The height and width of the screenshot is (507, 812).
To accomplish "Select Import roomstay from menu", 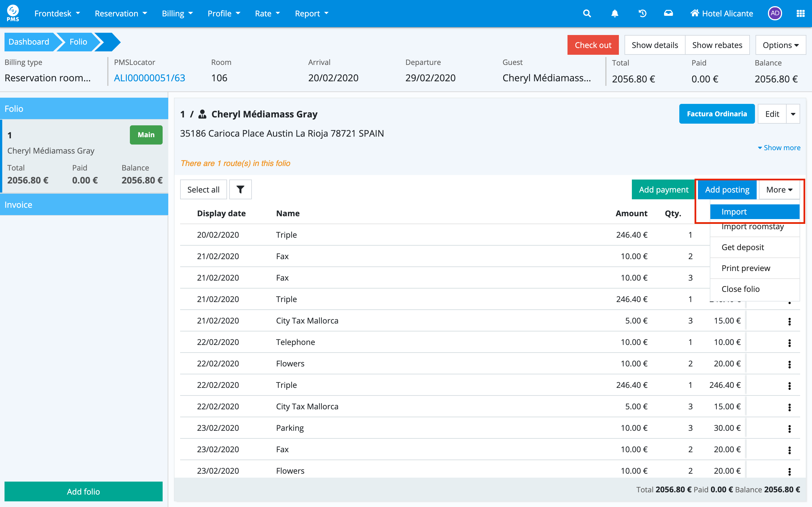I will tap(752, 227).
